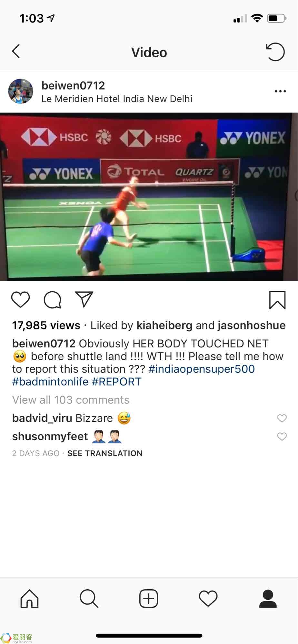Open the three-dot post options menu
Screen dimensions: 298x644
click(280, 91)
